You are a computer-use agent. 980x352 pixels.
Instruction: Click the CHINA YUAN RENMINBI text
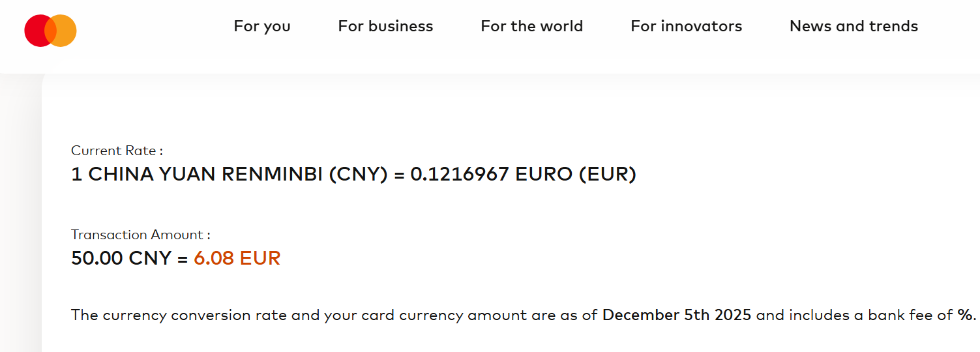click(205, 175)
